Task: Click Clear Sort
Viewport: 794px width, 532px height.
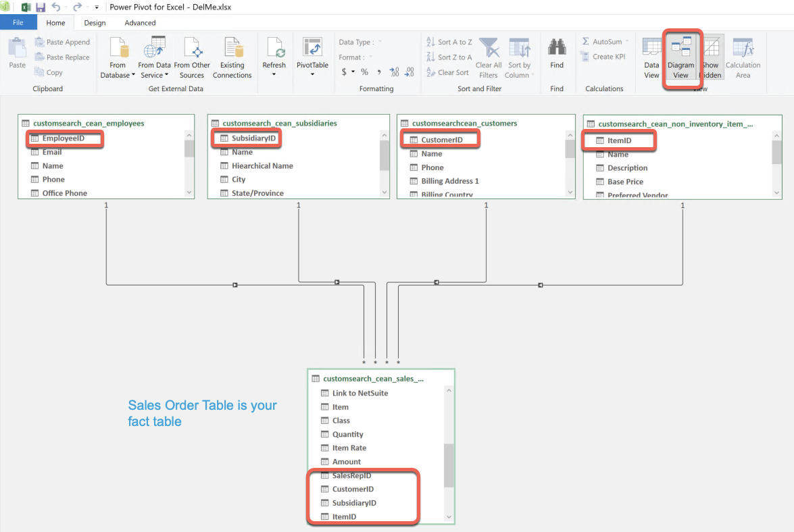Action: coord(447,72)
